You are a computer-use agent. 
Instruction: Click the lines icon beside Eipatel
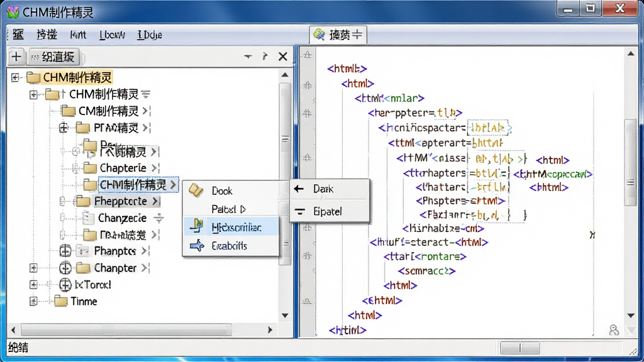(x=300, y=211)
